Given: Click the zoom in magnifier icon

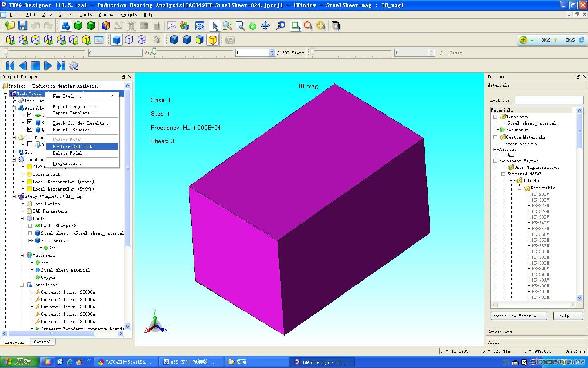Looking at the screenshot, I should tap(227, 26).
